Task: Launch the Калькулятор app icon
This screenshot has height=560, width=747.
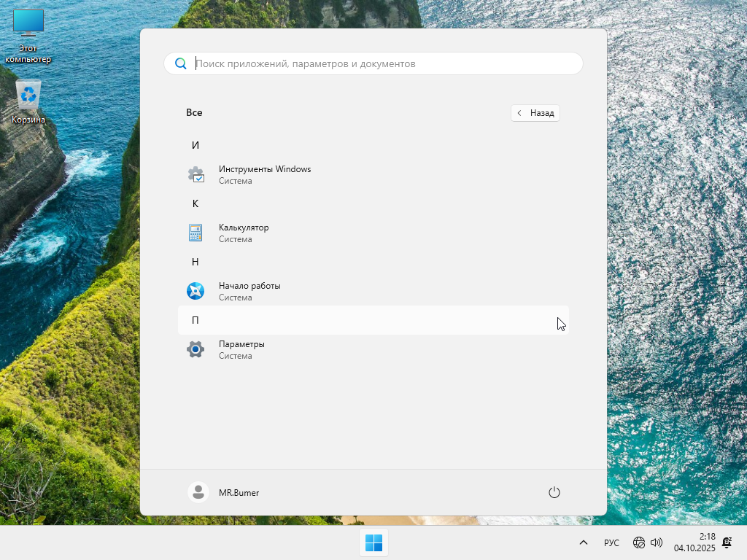Action: 196,233
